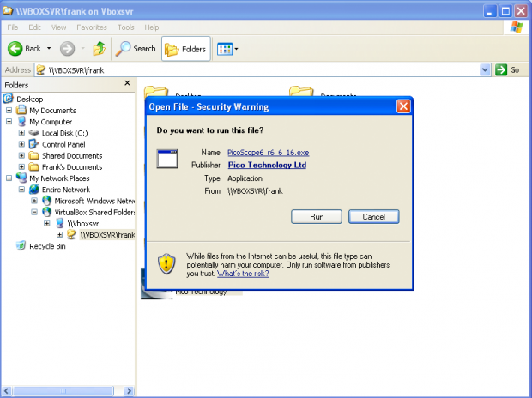Expand the \\Vboxsvr tree node
Viewport: 532px width, 398px height.
(x=47, y=223)
